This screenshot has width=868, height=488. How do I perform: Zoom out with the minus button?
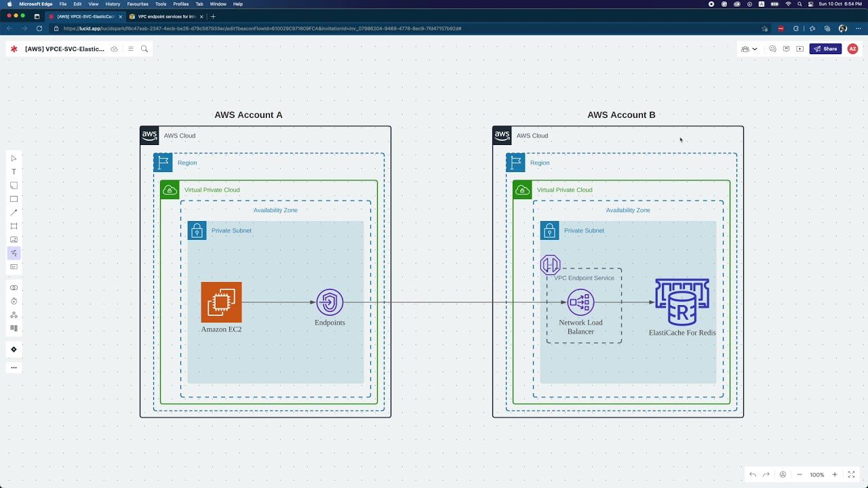[x=800, y=474]
